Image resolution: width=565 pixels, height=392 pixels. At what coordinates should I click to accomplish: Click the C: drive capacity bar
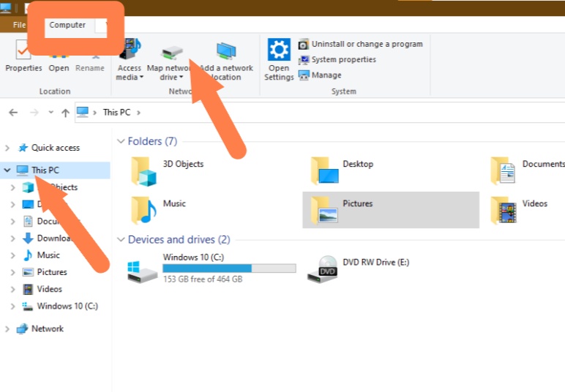[x=229, y=268]
